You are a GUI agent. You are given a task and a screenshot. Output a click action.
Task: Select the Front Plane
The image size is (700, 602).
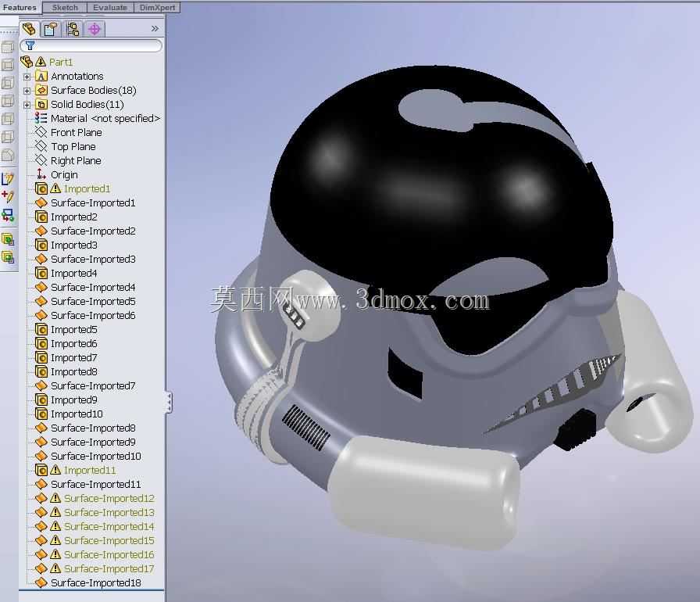(77, 133)
